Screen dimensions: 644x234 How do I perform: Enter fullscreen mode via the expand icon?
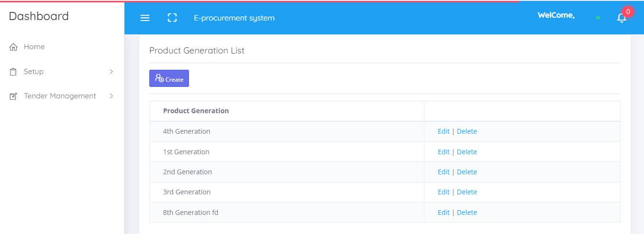[172, 18]
